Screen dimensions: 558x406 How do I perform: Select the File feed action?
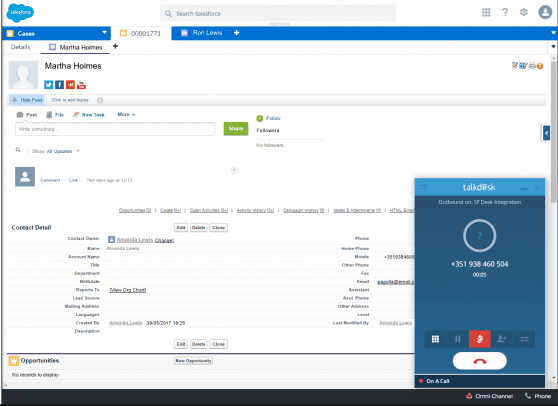click(55, 115)
